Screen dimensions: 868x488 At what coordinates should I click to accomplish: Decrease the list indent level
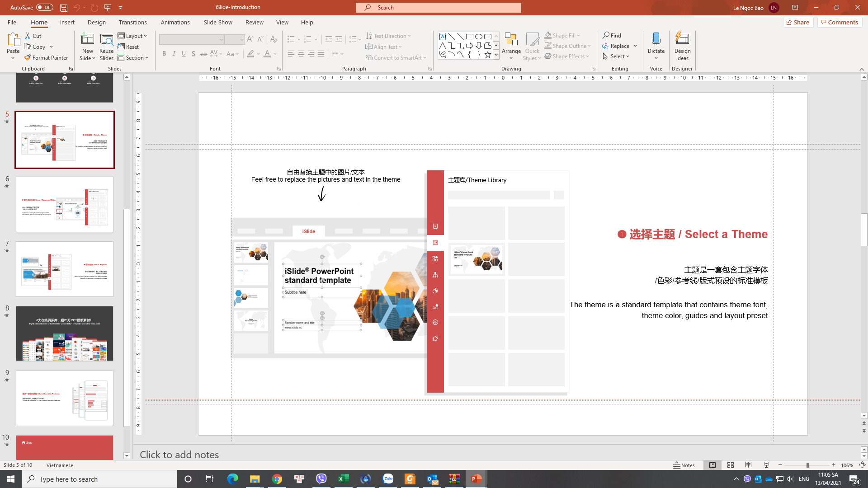[329, 39]
